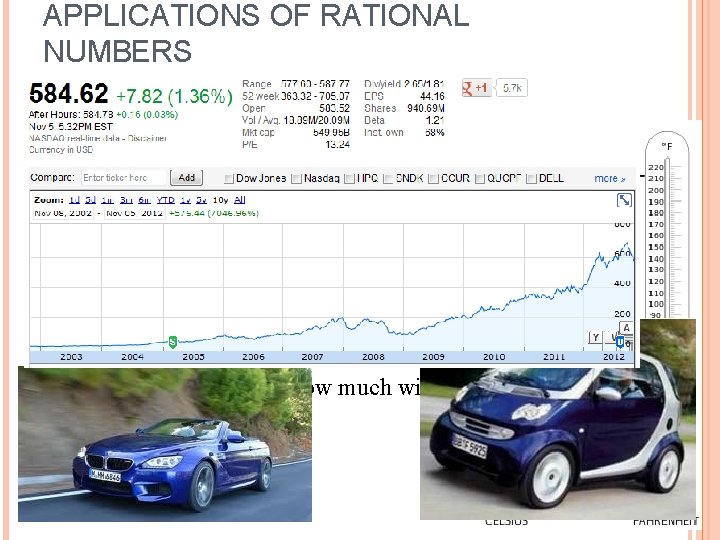Screen dimensions: 720x540
Task: Click the Add button
Action: coord(186,178)
